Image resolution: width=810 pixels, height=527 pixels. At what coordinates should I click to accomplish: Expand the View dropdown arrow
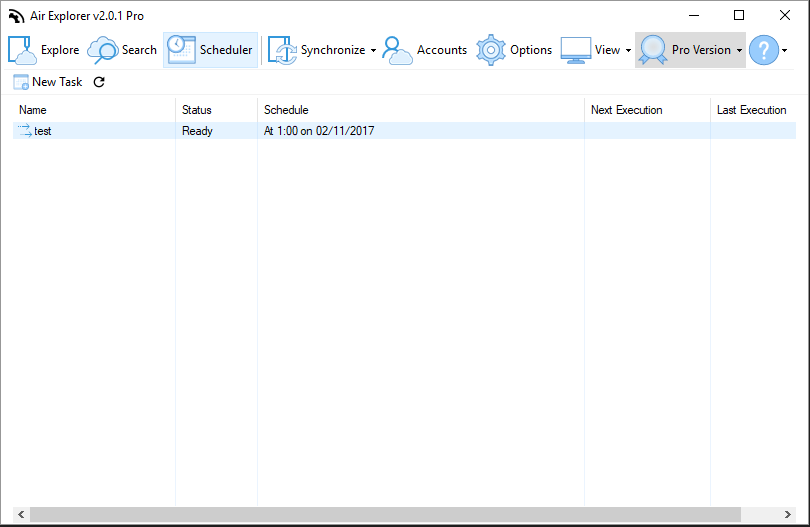[x=628, y=51]
